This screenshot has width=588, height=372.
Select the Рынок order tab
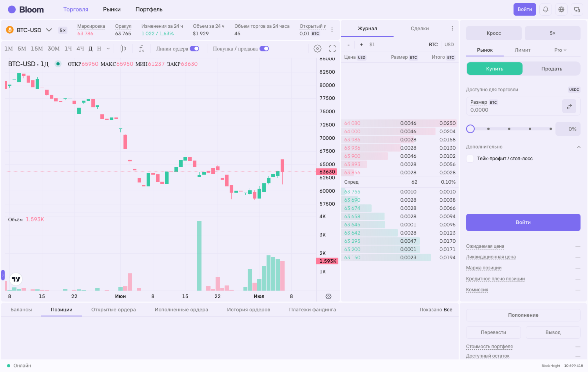click(x=485, y=50)
